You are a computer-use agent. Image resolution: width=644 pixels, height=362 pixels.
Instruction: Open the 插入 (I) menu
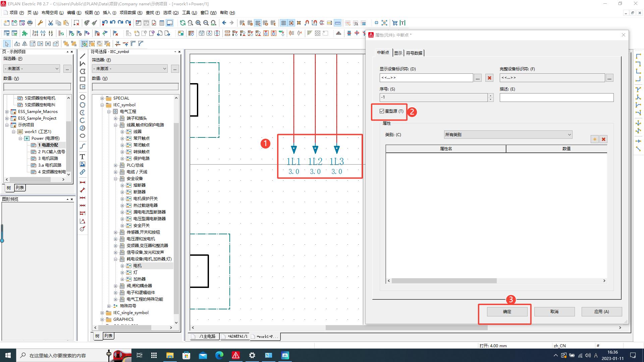tap(109, 13)
